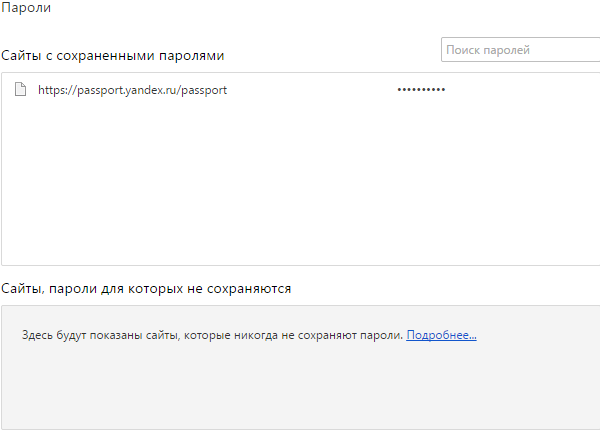Click empty area of never-saved sites box

coord(300,390)
